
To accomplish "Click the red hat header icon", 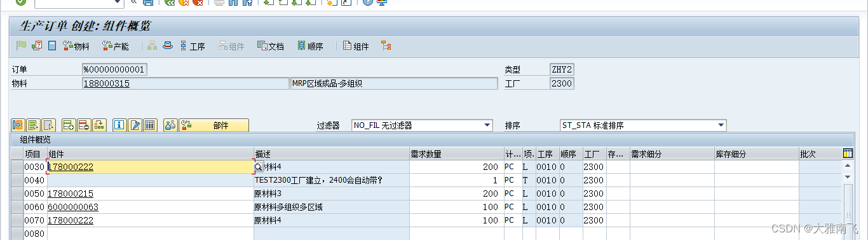I will (x=167, y=46).
